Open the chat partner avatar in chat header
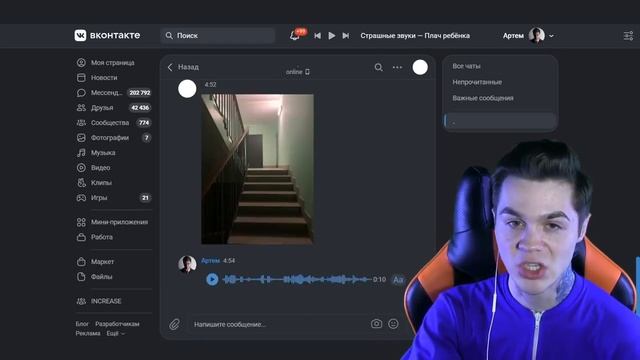This screenshot has height=360, width=640. click(x=420, y=67)
